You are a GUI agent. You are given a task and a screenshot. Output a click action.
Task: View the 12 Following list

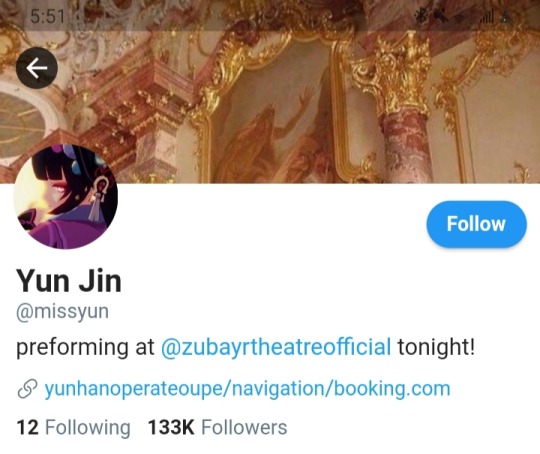(x=73, y=427)
